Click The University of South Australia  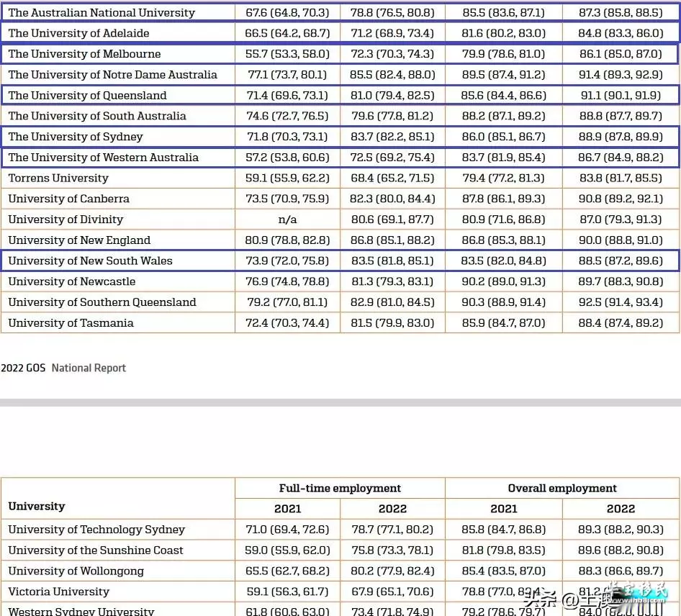(97, 116)
